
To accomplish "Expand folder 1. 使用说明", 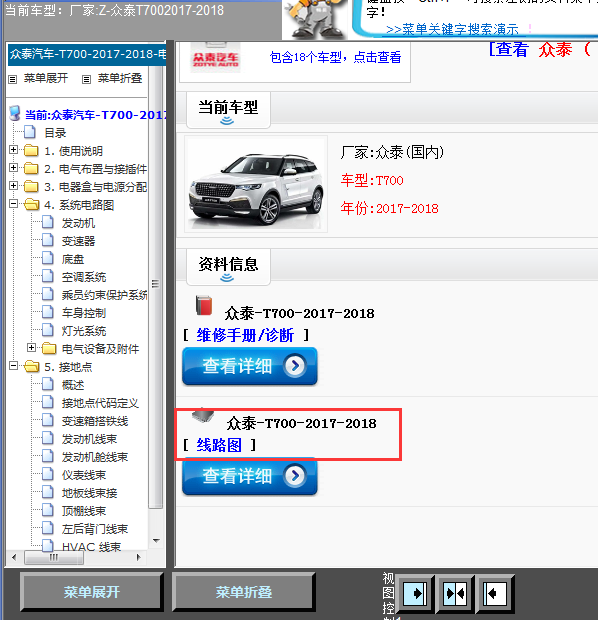I will click(x=13, y=149).
